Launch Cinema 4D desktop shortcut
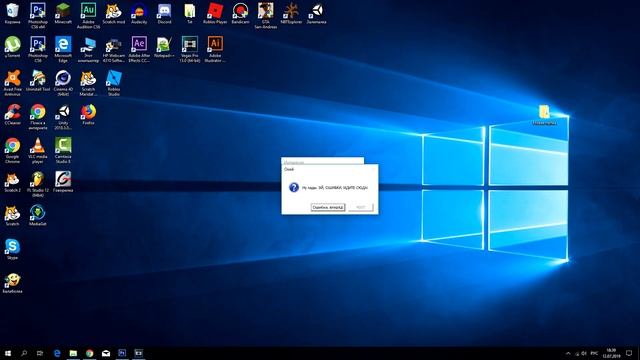The width and height of the screenshot is (640, 360). pyautogui.click(x=63, y=83)
